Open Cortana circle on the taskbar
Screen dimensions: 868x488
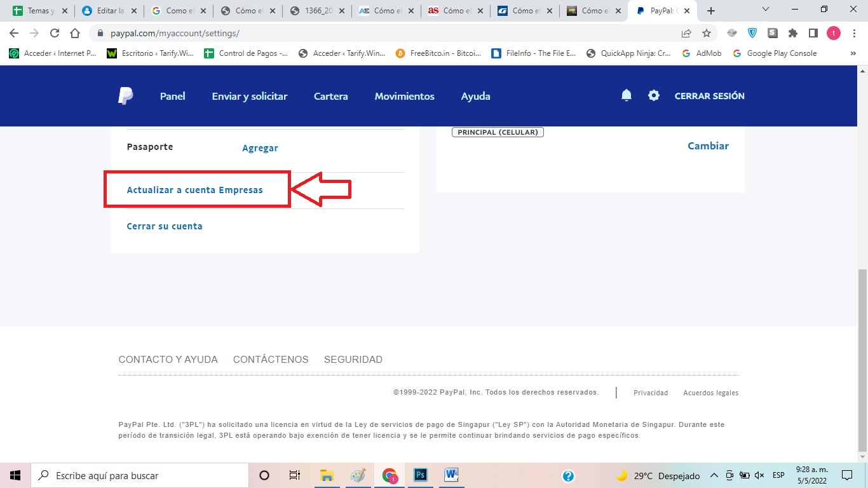click(x=264, y=475)
